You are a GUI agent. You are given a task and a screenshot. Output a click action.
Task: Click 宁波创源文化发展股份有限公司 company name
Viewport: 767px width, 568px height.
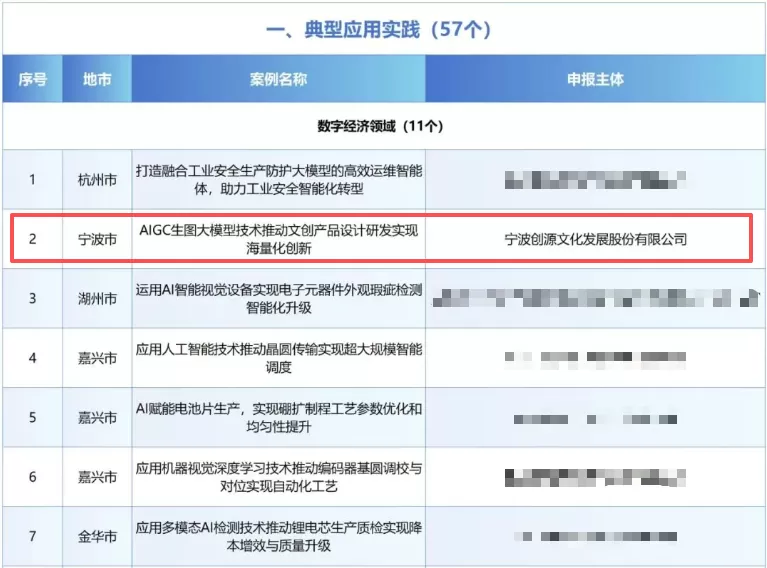595,239
